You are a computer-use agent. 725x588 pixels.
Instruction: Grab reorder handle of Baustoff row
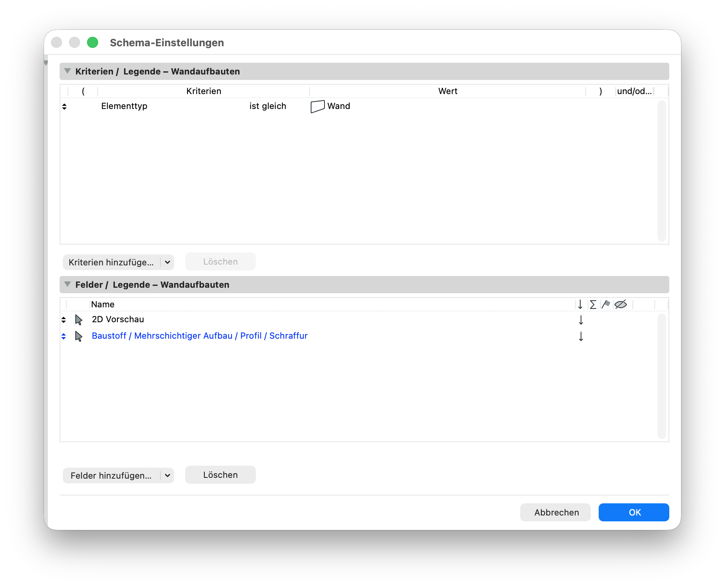64,336
